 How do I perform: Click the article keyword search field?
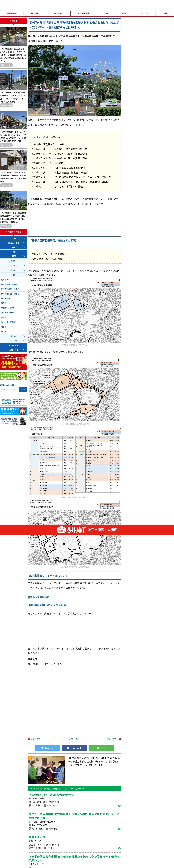pos(9,390)
